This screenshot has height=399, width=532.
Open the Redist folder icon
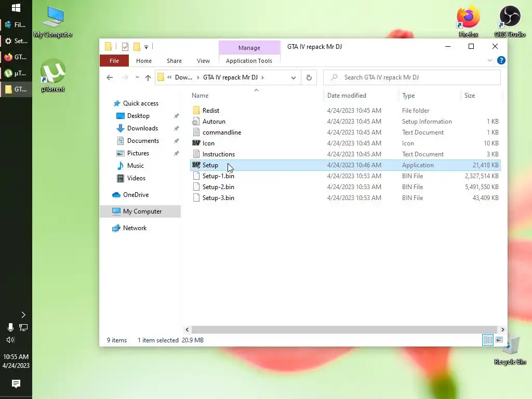pos(196,110)
